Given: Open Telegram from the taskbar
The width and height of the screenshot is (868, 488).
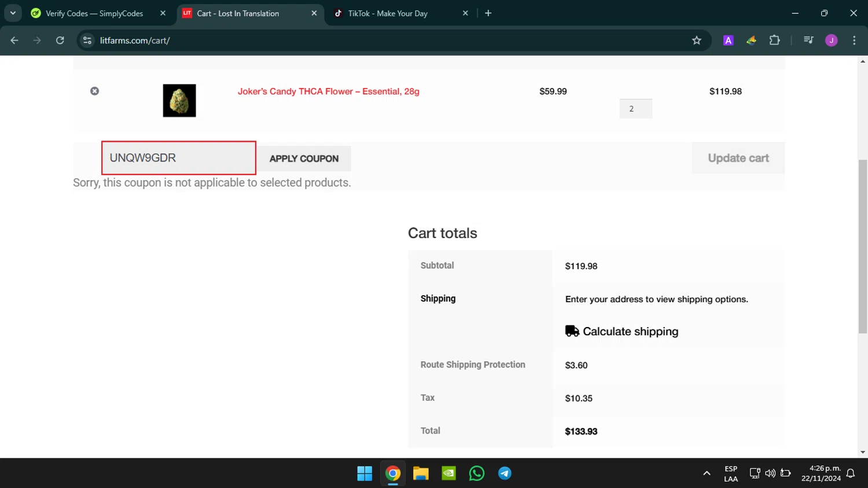Looking at the screenshot, I should point(505,474).
